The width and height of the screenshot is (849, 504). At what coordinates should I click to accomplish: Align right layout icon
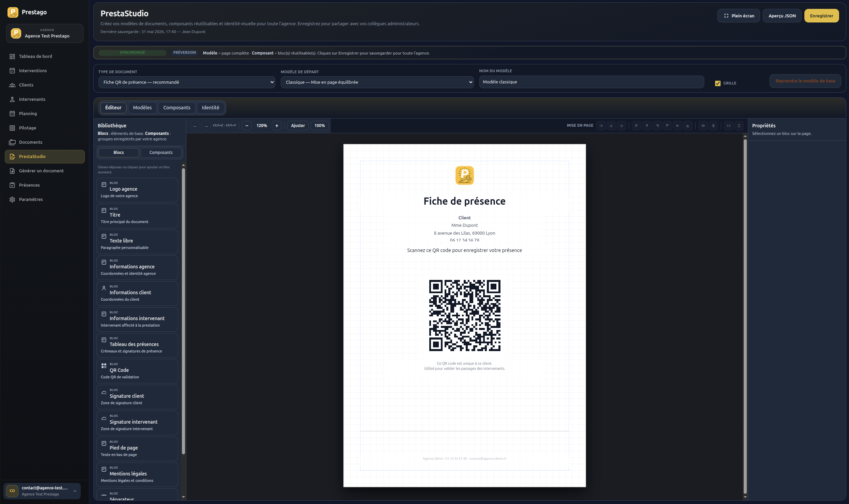coord(657,126)
